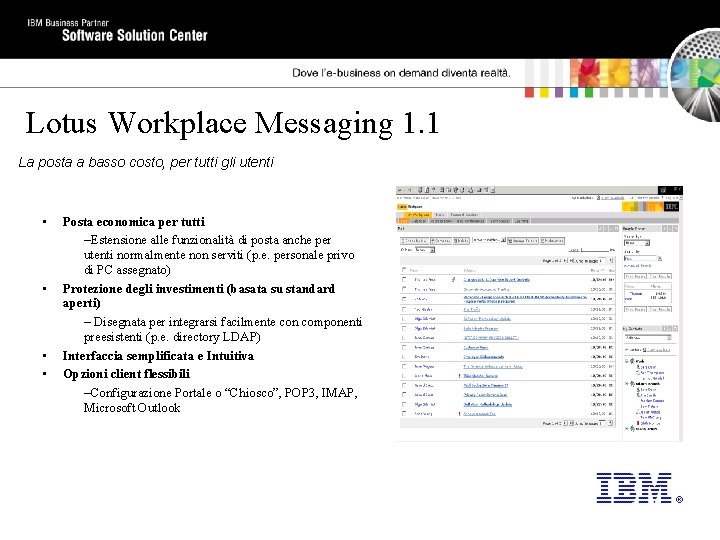Select the subtitle "La posta a basso costo, per tutti gli utenti"
This screenshot has width=720, height=540.
pyautogui.click(x=146, y=162)
